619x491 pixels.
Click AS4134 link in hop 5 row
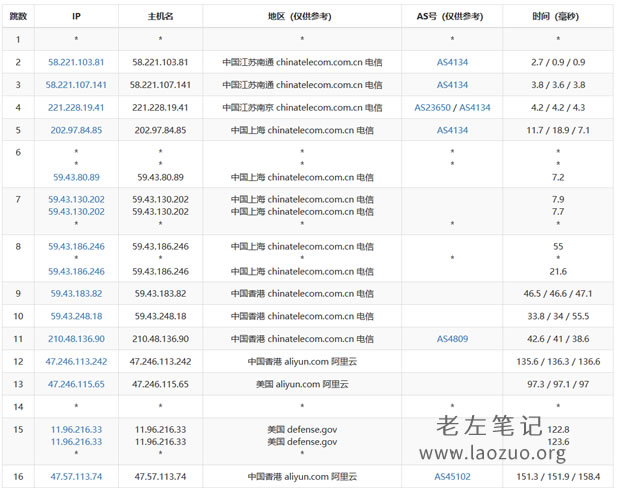pos(452,130)
